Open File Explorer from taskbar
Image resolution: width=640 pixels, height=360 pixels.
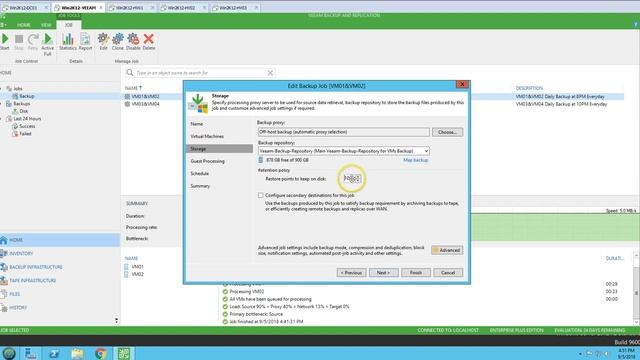[77, 353]
